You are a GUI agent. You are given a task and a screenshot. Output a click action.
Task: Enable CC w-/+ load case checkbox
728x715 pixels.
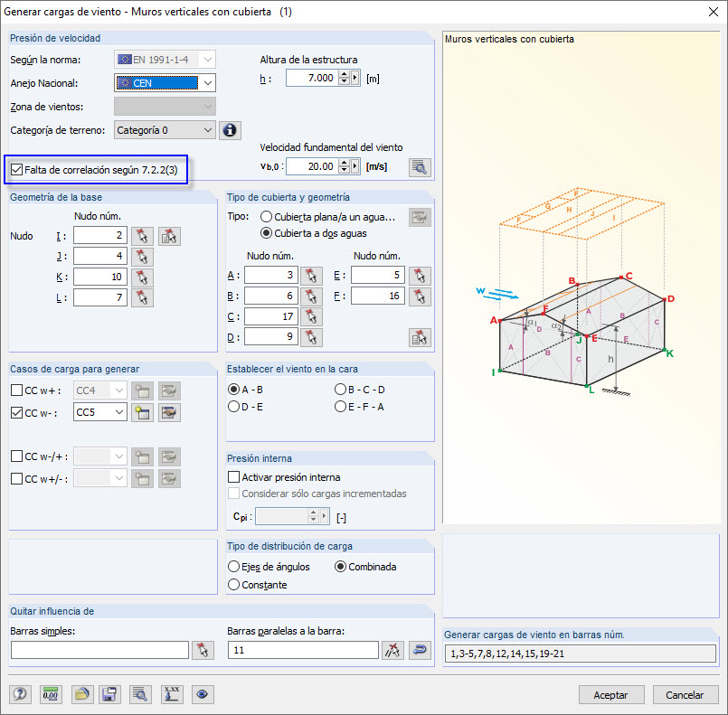(x=16, y=456)
